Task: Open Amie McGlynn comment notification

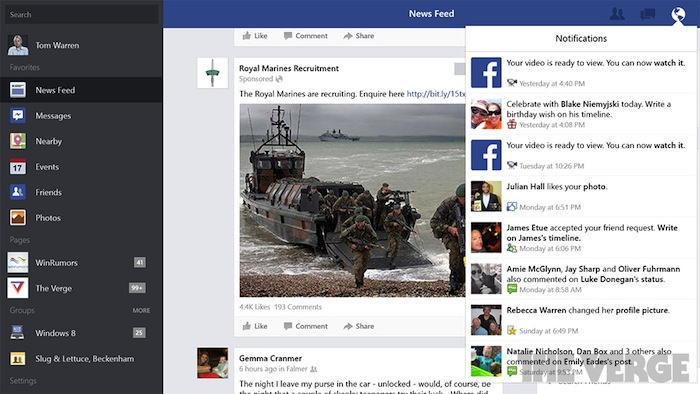Action: (581, 278)
